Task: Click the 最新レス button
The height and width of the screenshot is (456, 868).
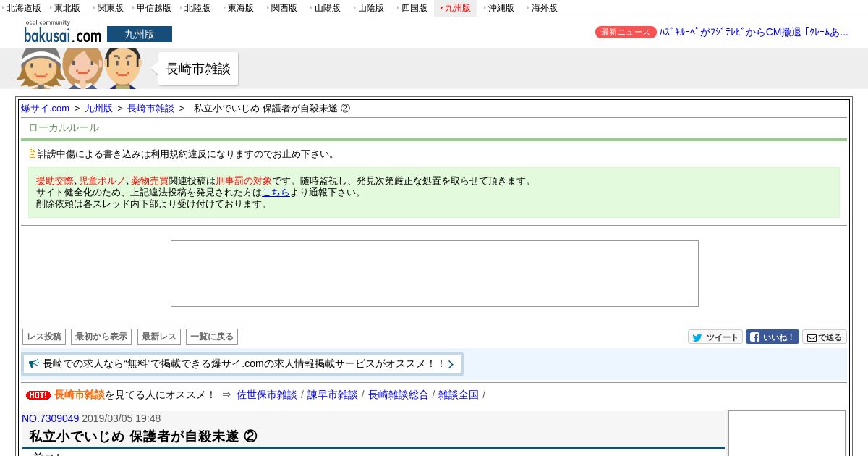Action: (x=159, y=337)
